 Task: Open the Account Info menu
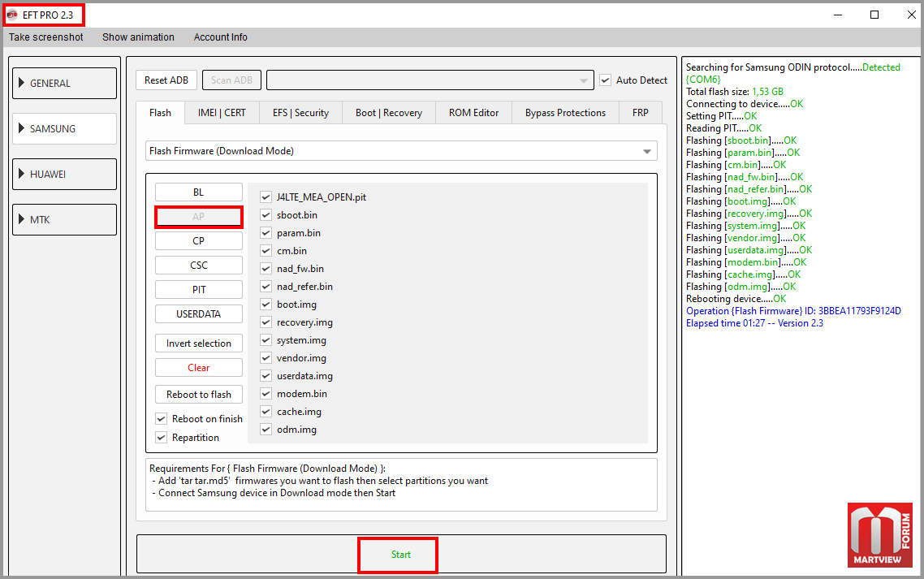(220, 37)
